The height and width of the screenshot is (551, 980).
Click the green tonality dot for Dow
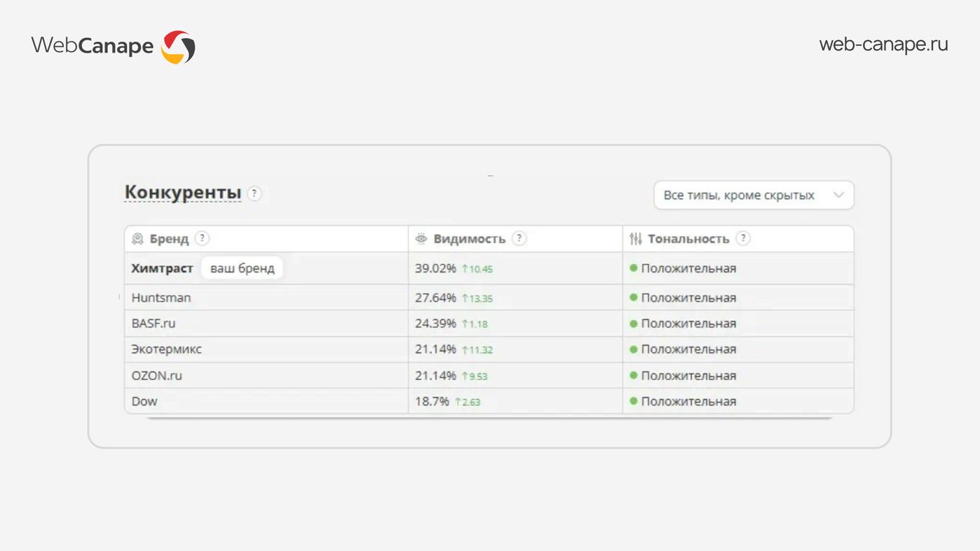coord(634,400)
